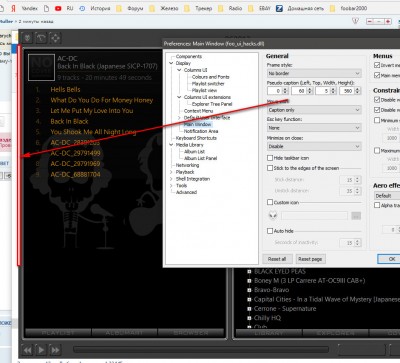Screen dimensions: 400x363
Task: Switch to the BROWSER tab
Action: [x=191, y=333]
